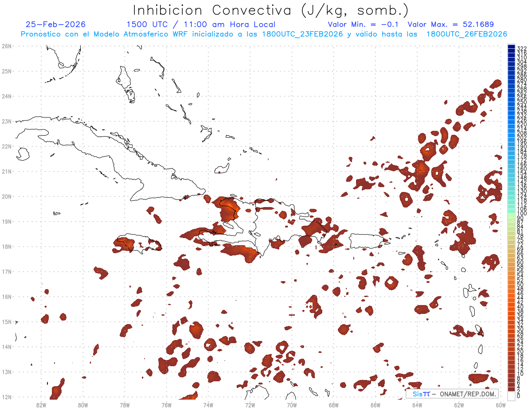
Task: Click the colorbar value '322'
Action: 522,48
